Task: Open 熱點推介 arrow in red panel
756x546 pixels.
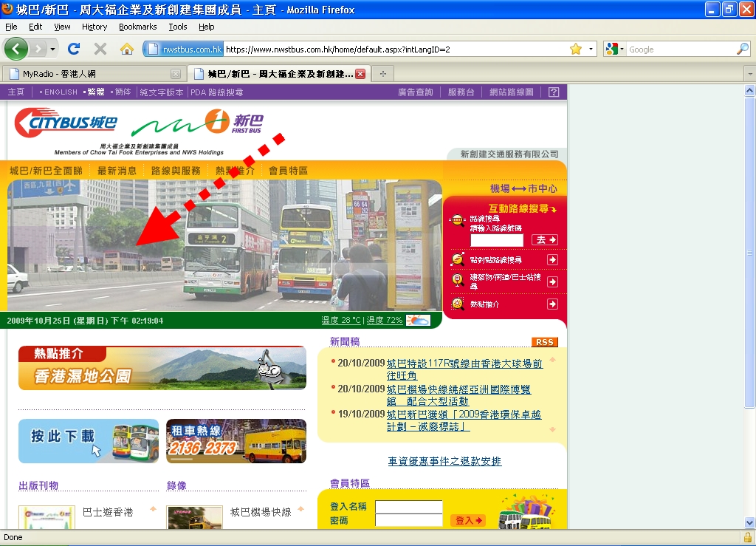Action: click(x=552, y=304)
